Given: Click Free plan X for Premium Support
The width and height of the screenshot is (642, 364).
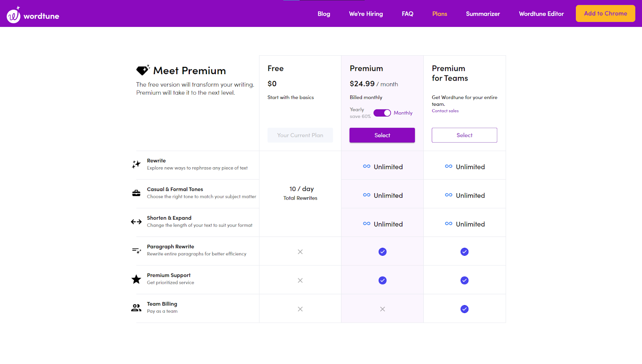Looking at the screenshot, I should 300,281.
